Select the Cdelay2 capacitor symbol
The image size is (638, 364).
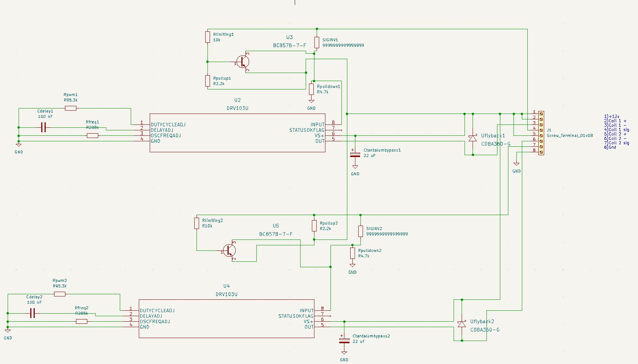coord(33,313)
